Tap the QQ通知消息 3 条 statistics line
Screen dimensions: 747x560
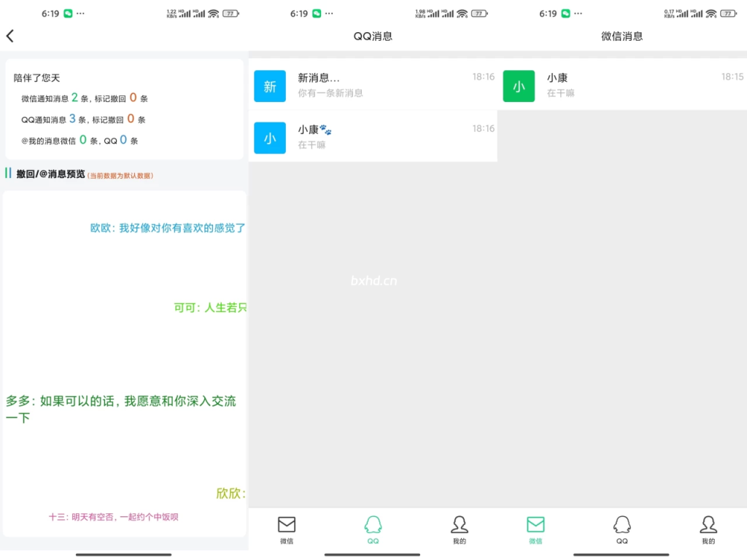(83, 119)
